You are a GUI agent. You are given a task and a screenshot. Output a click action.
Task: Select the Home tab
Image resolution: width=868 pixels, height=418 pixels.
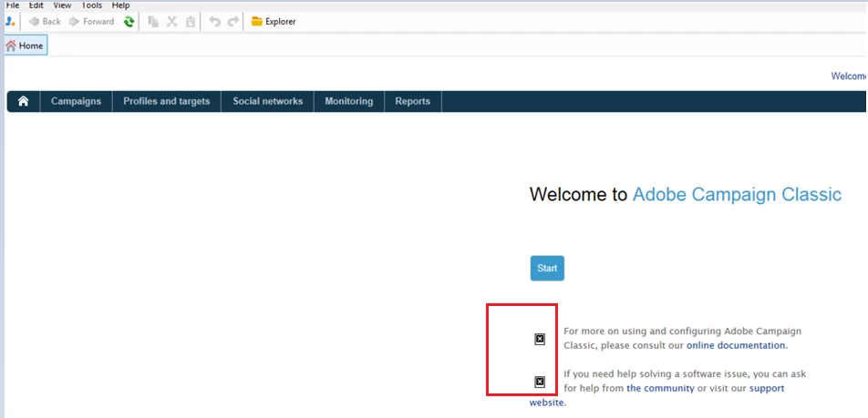click(26, 46)
